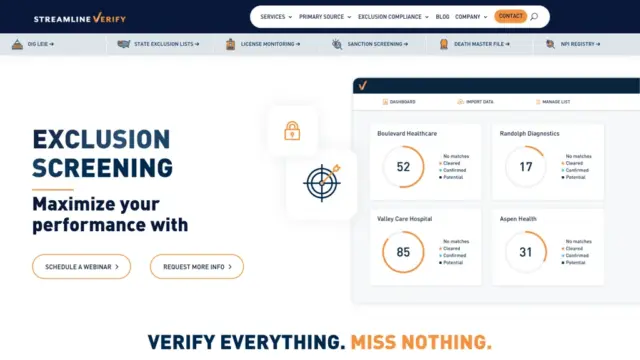
Task: Click the Import Data icon
Action: coord(460,102)
